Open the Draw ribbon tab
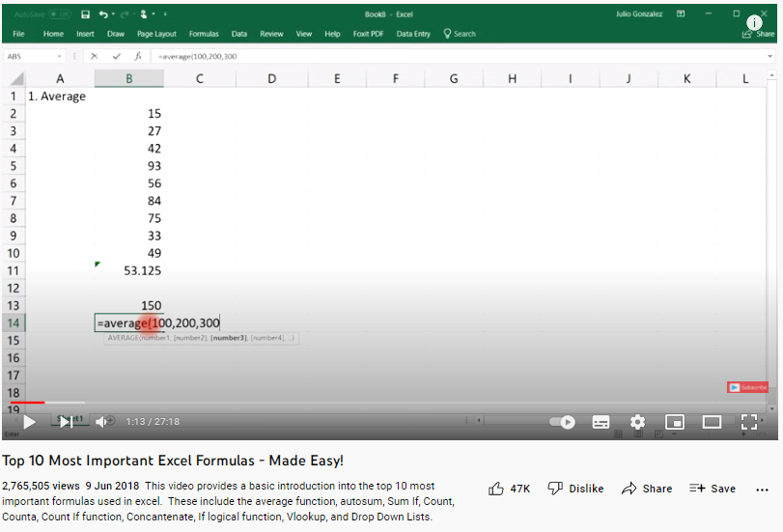The image size is (783, 532). pos(115,34)
